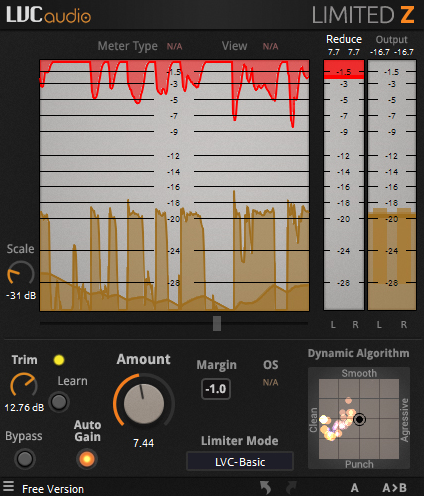Screen dimensions: 424x496
Task: Click the large Amount knob
Action: coord(144,403)
